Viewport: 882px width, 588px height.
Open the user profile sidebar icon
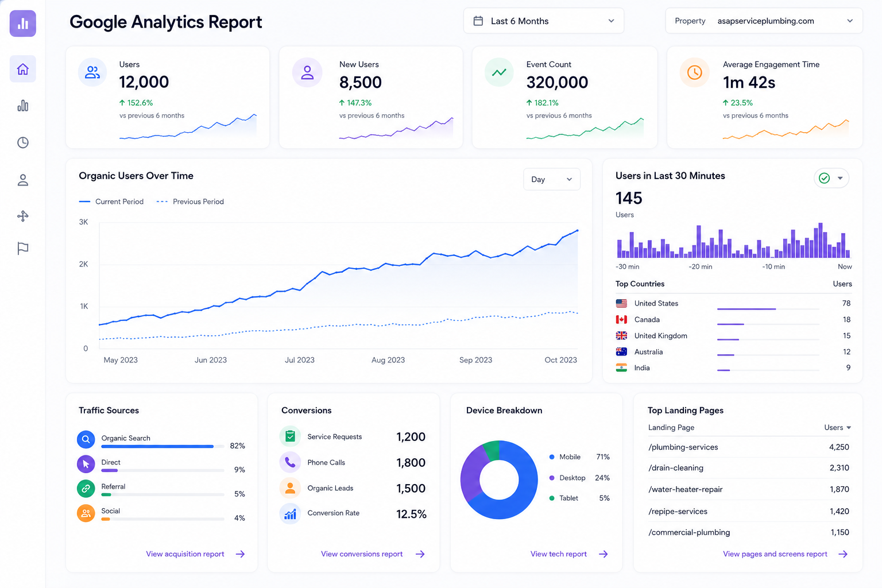coord(23,180)
